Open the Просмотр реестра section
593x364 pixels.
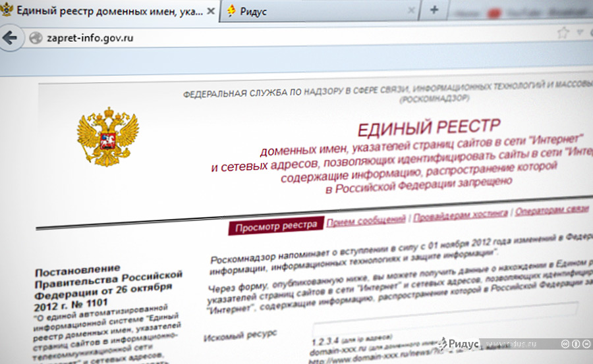coord(275,226)
